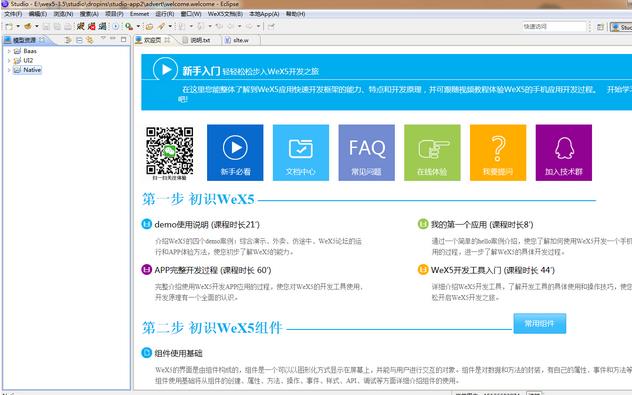Click the New wizard toolbar icon

9,26
